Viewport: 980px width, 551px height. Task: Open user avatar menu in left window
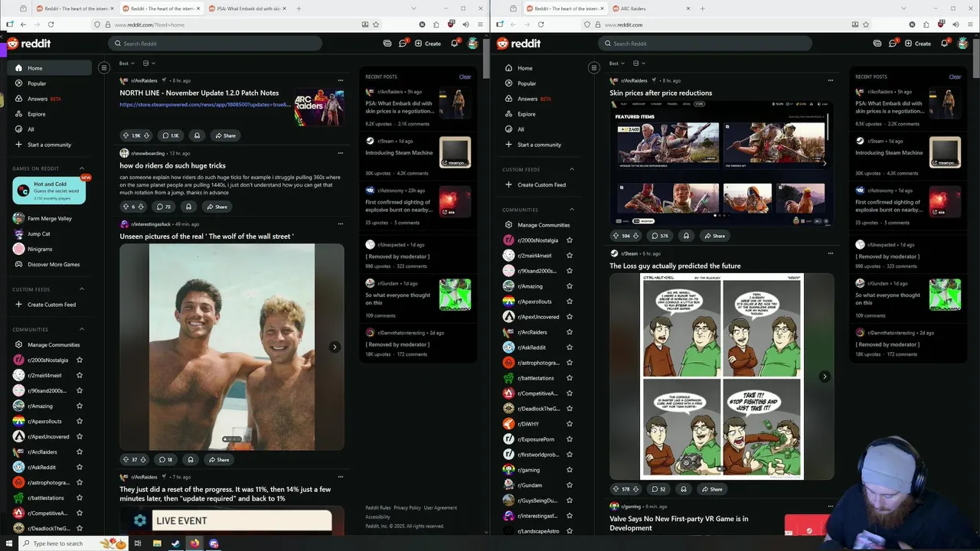coord(473,44)
